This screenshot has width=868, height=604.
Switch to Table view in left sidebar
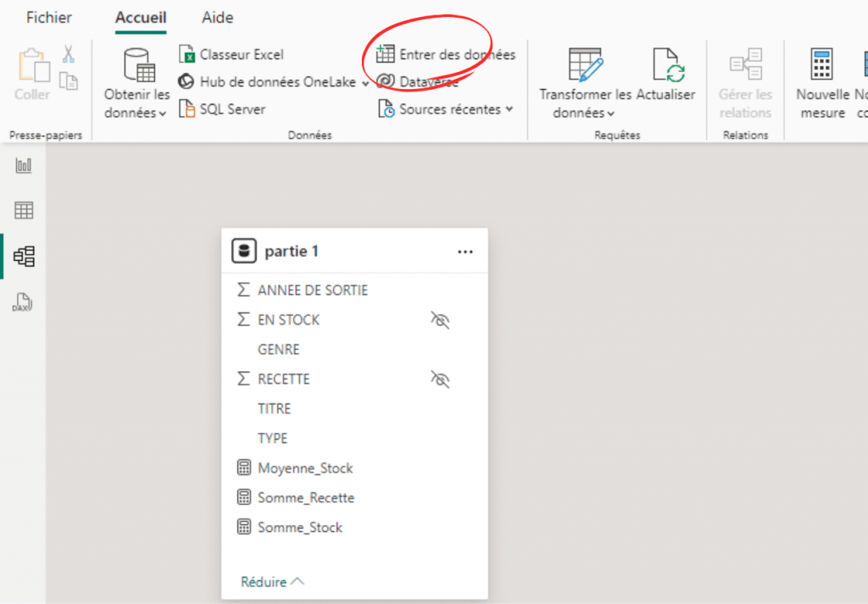click(24, 211)
